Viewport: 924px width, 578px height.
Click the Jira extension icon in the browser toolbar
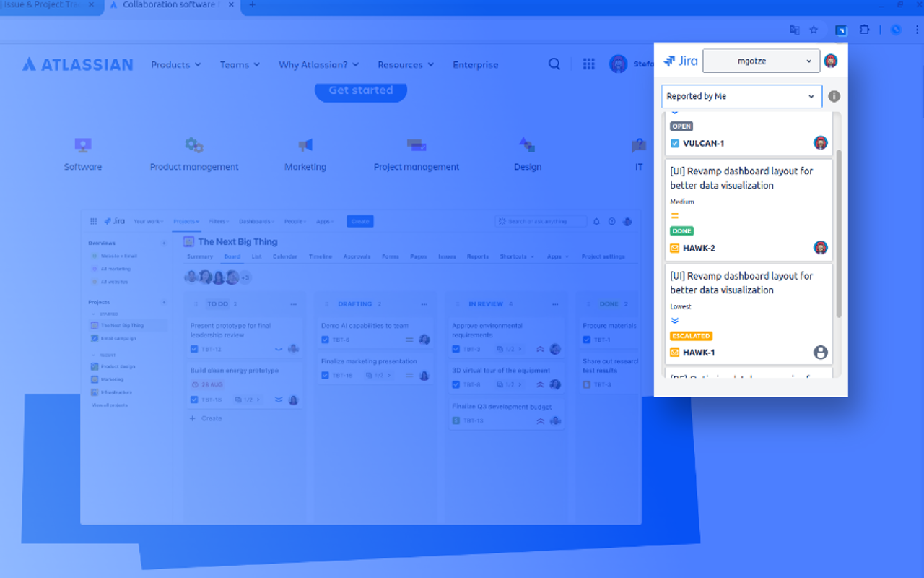point(841,30)
